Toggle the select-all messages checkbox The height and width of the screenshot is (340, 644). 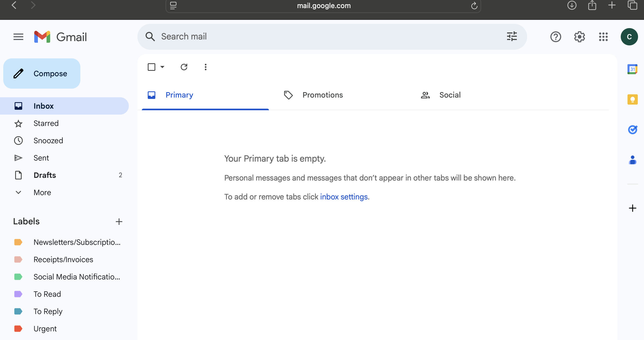[x=152, y=67]
